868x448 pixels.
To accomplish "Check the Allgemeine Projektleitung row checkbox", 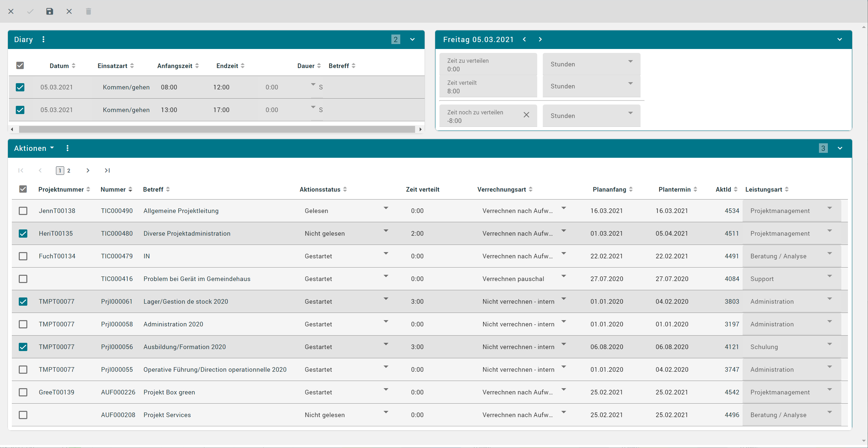I will 23,211.
